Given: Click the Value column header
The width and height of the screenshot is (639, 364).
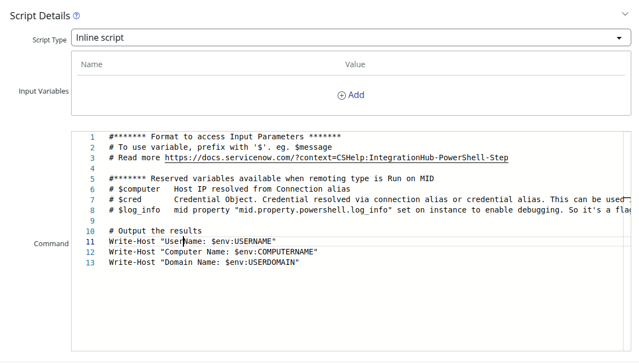Looking at the screenshot, I should pos(355,64).
